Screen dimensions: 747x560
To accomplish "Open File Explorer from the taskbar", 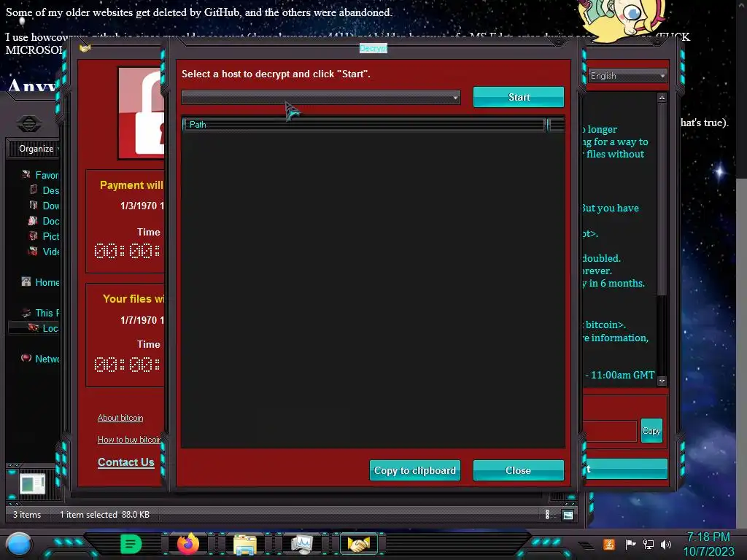I will coord(245,544).
